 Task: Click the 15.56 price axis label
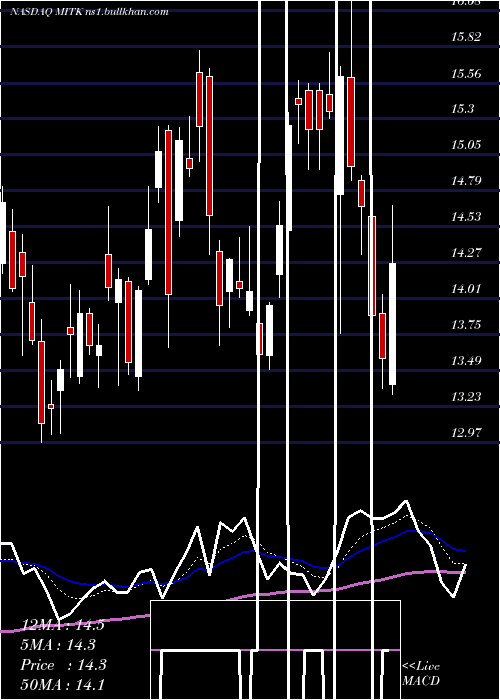(x=466, y=73)
